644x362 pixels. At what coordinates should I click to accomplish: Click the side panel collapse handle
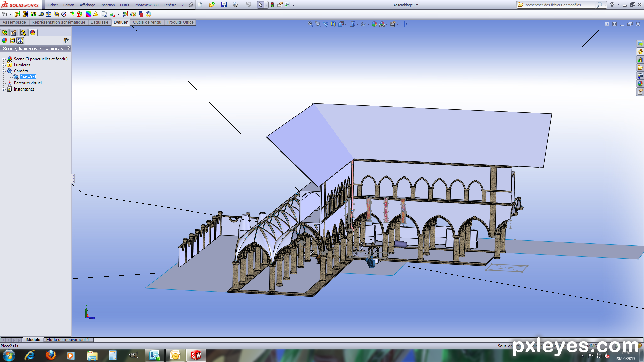pyautogui.click(x=73, y=178)
